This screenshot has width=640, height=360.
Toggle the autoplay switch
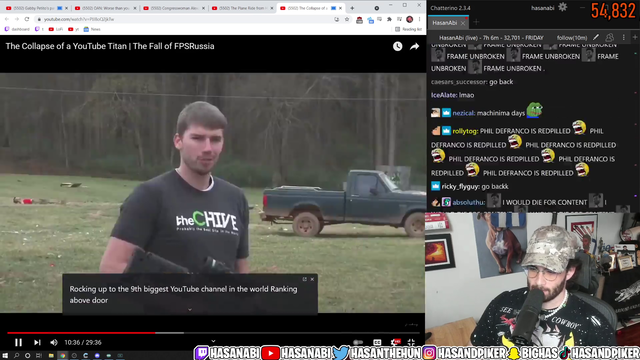coord(358,342)
